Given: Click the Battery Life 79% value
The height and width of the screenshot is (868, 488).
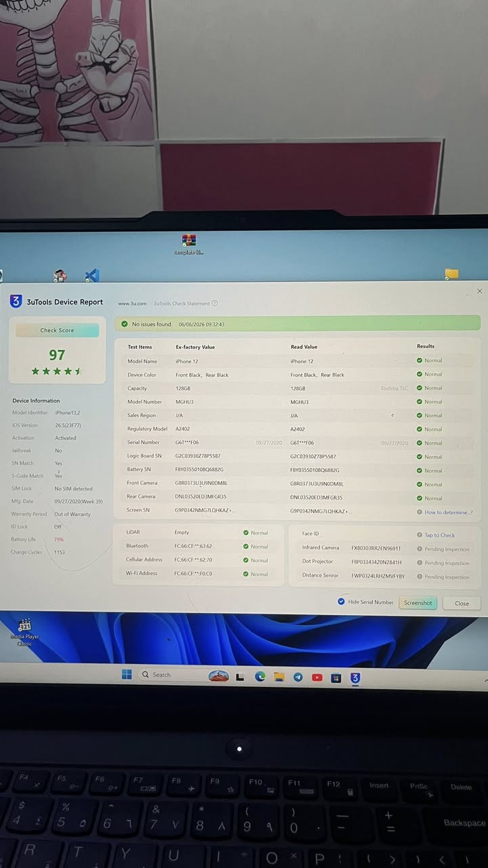Looking at the screenshot, I should (59, 539).
